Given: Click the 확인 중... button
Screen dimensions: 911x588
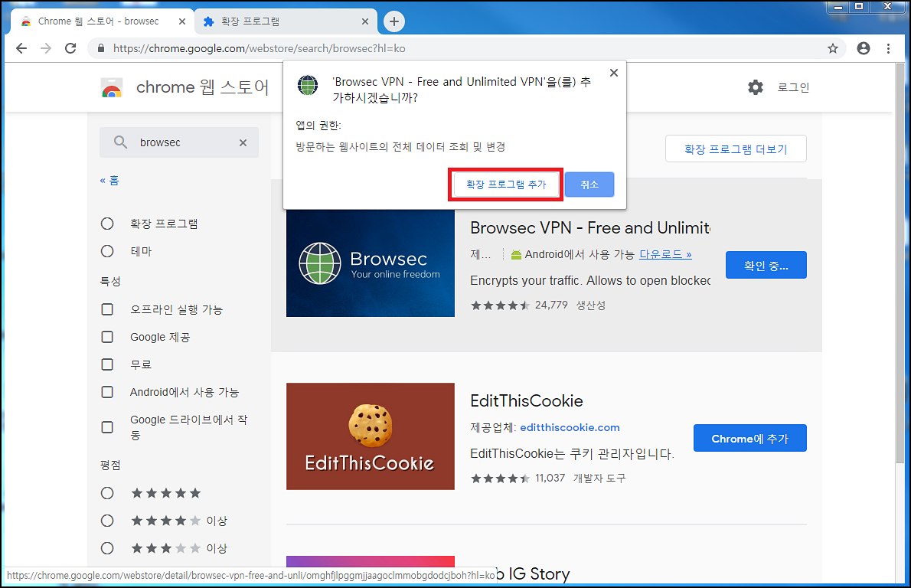Looking at the screenshot, I should [x=766, y=265].
